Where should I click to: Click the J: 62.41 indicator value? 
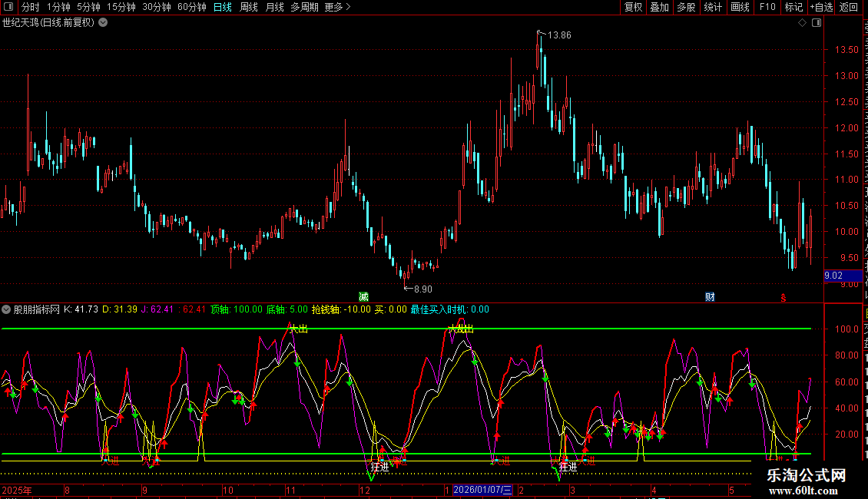157,310
